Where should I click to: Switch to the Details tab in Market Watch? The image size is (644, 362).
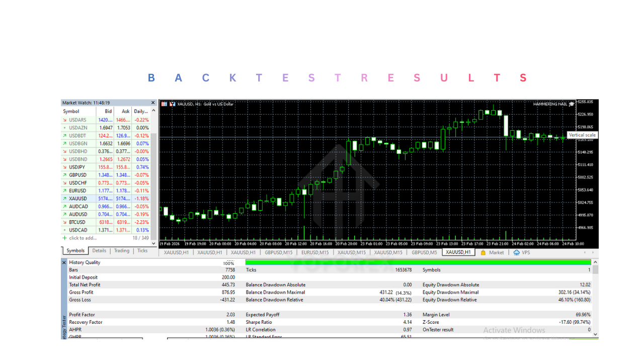click(x=99, y=250)
